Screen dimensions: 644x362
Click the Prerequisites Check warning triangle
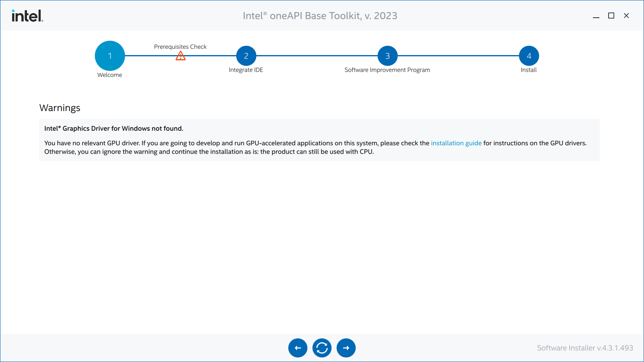(181, 56)
